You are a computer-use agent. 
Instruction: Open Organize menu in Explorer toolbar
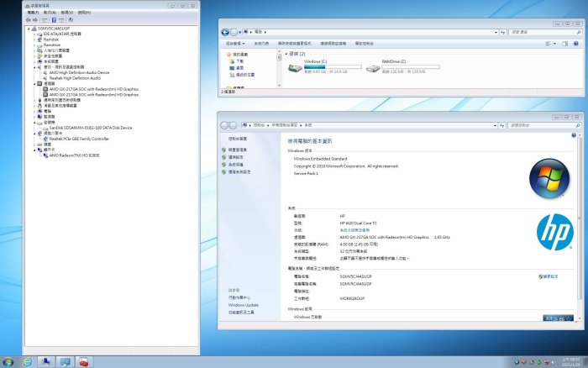coord(235,44)
